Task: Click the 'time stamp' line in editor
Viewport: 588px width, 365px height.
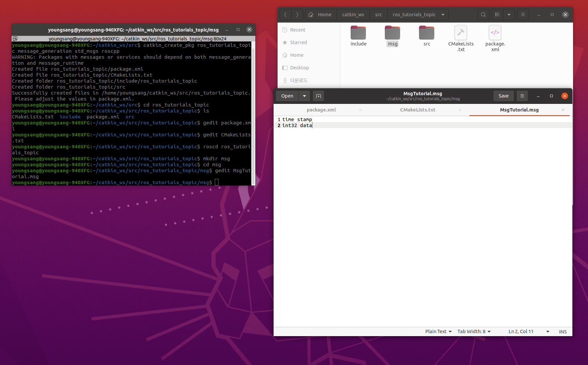Action: (x=297, y=119)
